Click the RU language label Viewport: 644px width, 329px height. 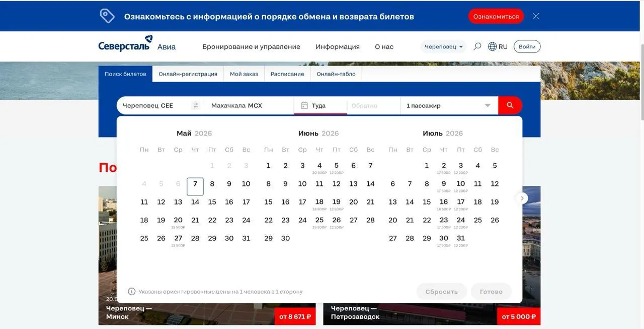coord(503,46)
